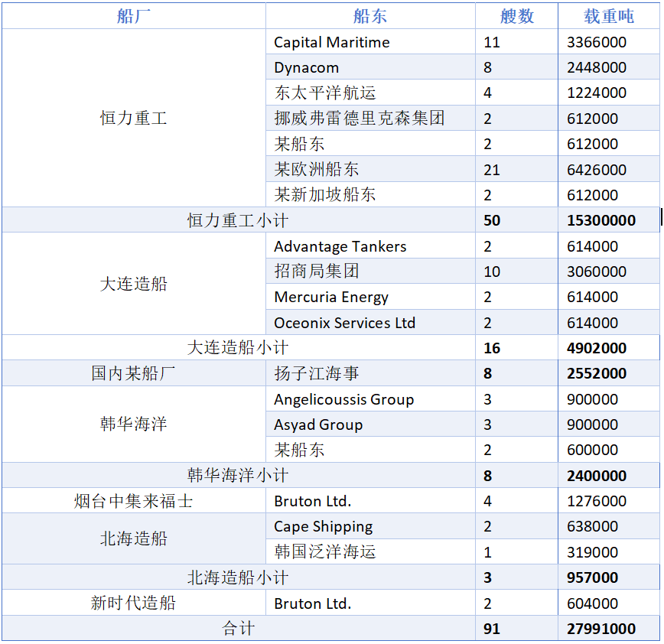
Task: Select the 艘数 column header
Action: (x=516, y=16)
